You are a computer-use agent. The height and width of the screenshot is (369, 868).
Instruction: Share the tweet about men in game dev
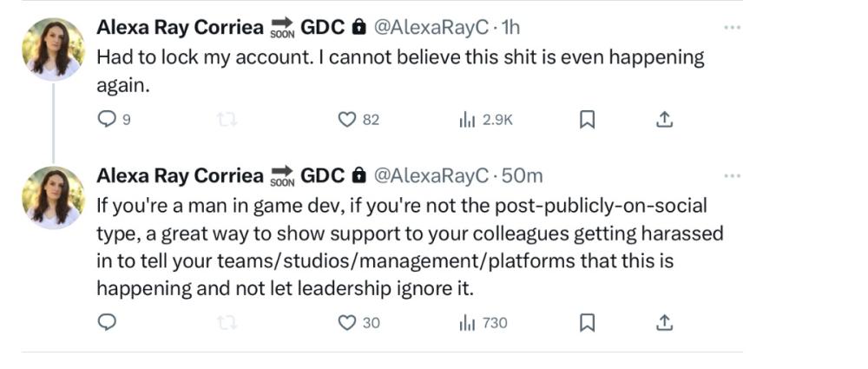click(x=664, y=322)
